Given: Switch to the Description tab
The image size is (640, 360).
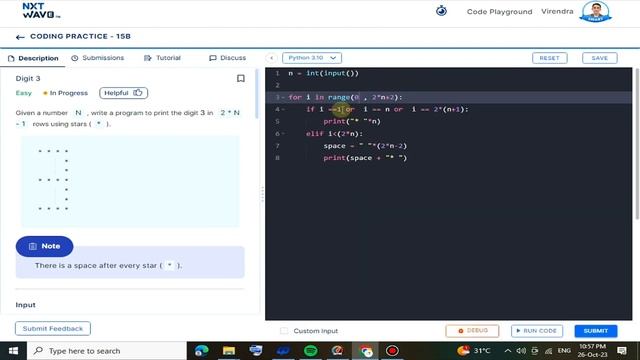Looking at the screenshot, I should (33, 58).
